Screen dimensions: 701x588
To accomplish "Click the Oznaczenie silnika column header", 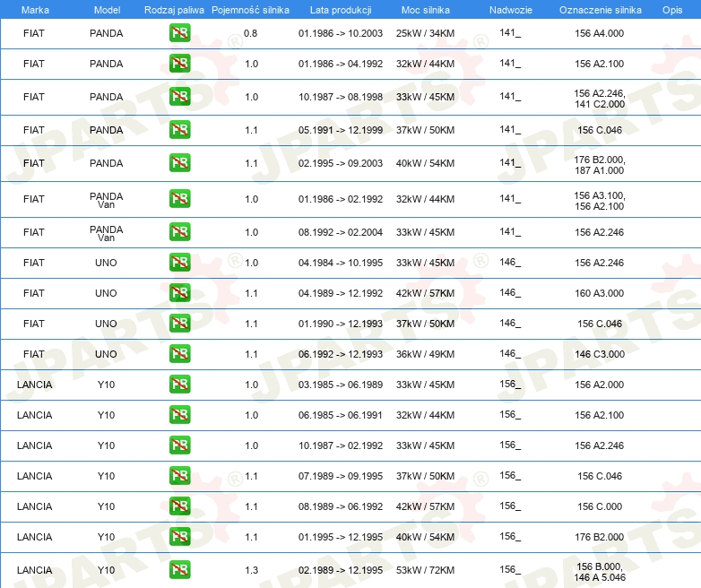I will coord(600,10).
